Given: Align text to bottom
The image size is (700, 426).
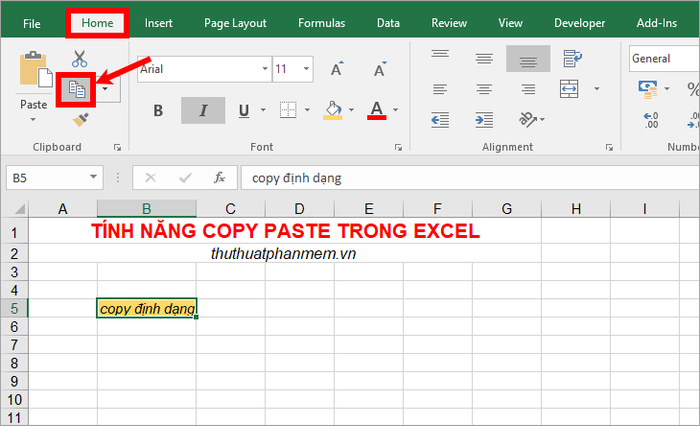Looking at the screenshot, I should click(x=528, y=59).
